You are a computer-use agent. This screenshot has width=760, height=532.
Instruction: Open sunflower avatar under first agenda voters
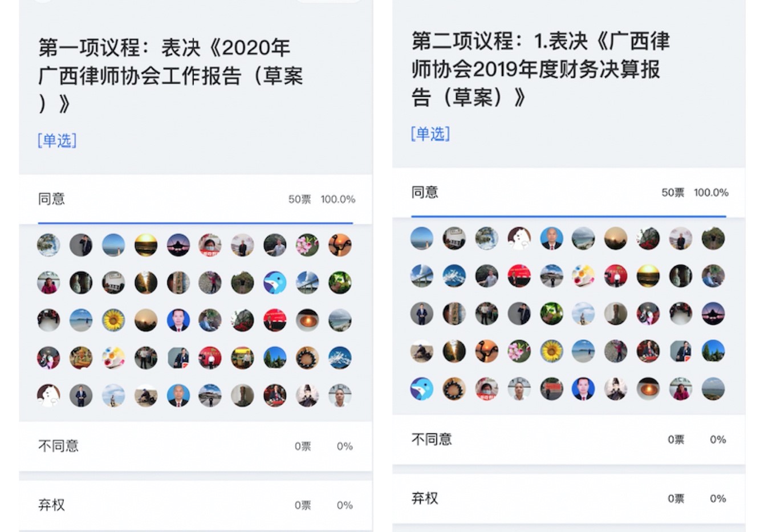113,320
